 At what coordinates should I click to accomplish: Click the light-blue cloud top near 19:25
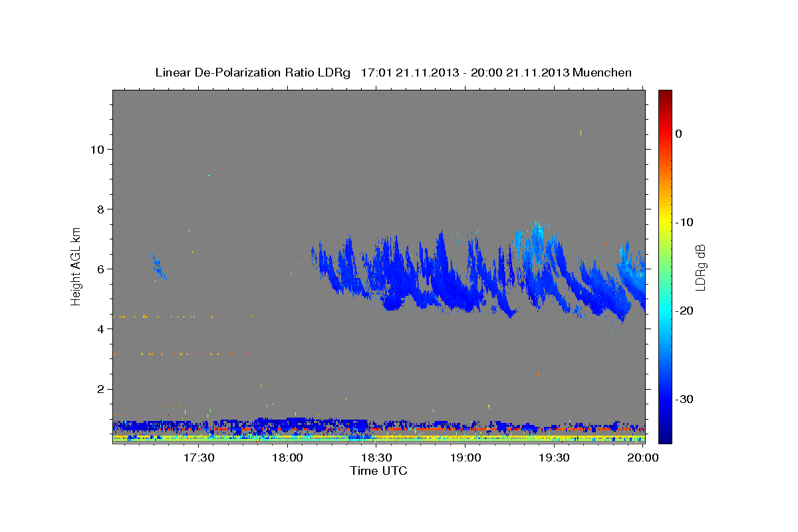pos(536,232)
